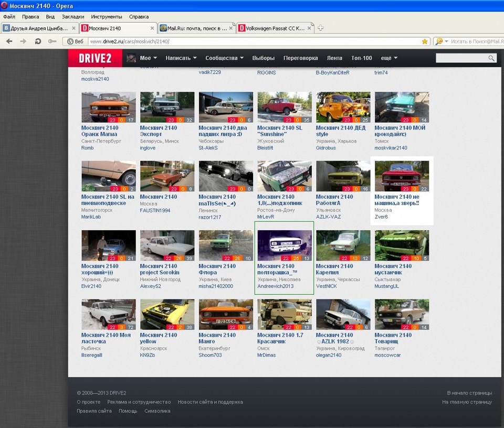Close the Volkswagen Passat CC tab

click(309, 28)
